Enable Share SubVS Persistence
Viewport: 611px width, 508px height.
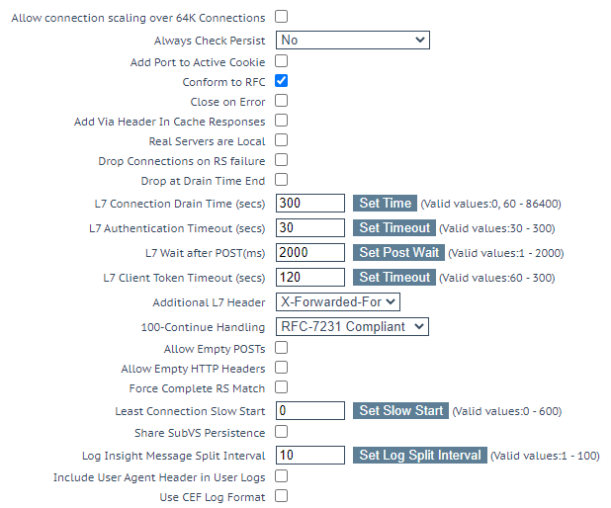281,432
